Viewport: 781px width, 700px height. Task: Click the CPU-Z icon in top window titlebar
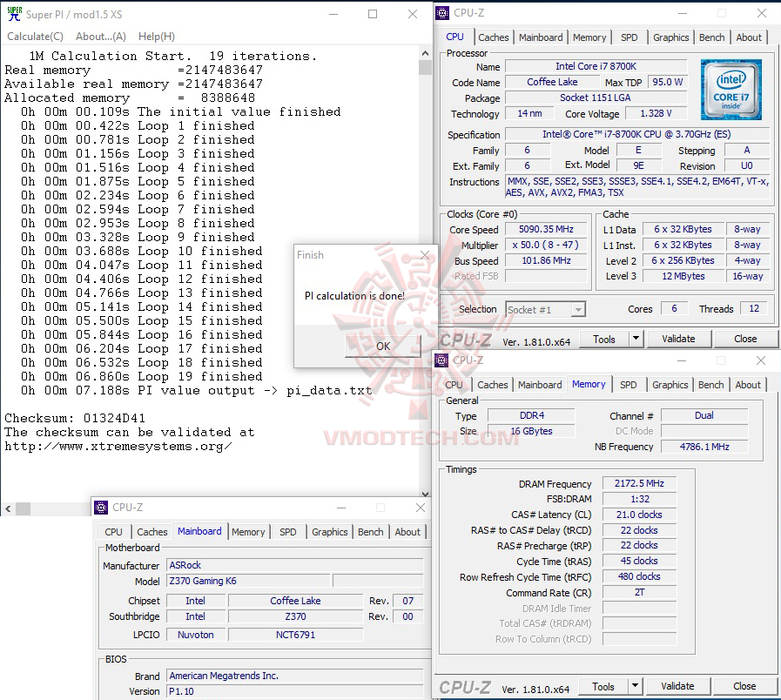[441, 12]
